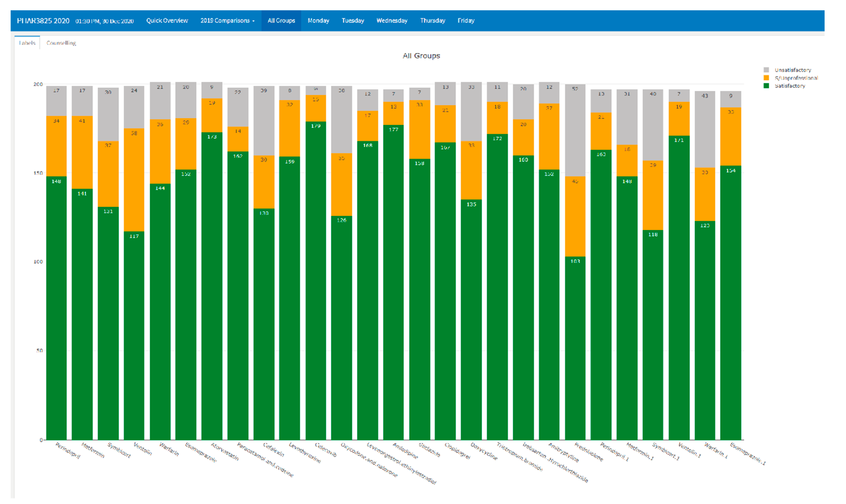Click the grey Unsatisfactory legend swatch

(x=766, y=70)
